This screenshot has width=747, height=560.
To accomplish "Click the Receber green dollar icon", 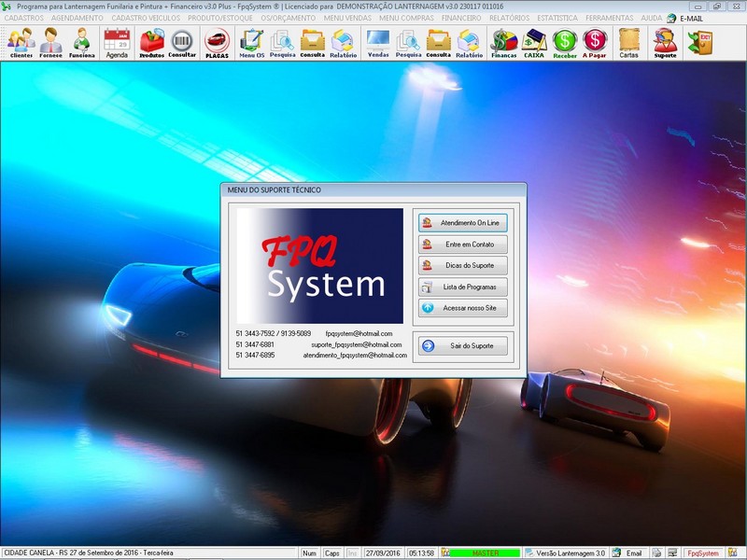I will (x=564, y=43).
